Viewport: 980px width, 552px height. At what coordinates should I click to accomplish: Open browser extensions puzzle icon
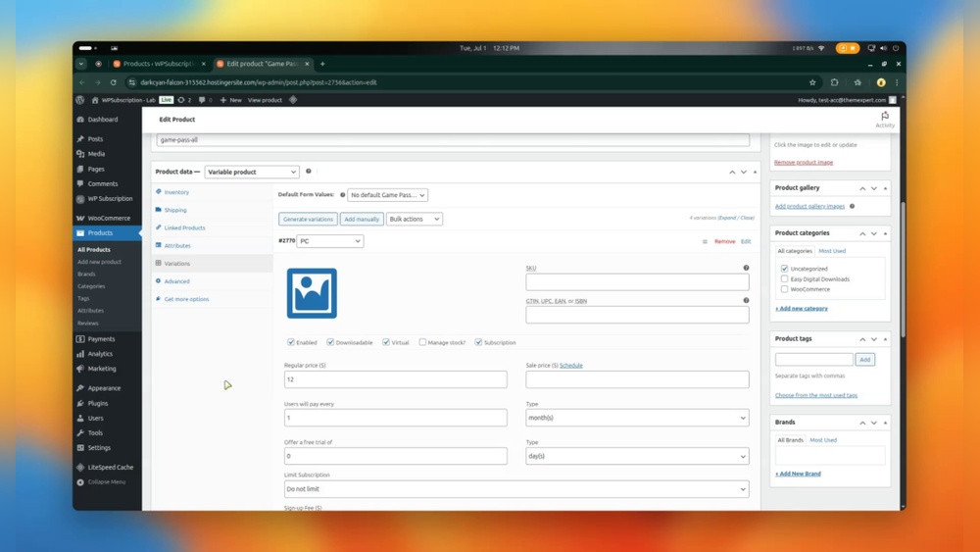tap(834, 82)
